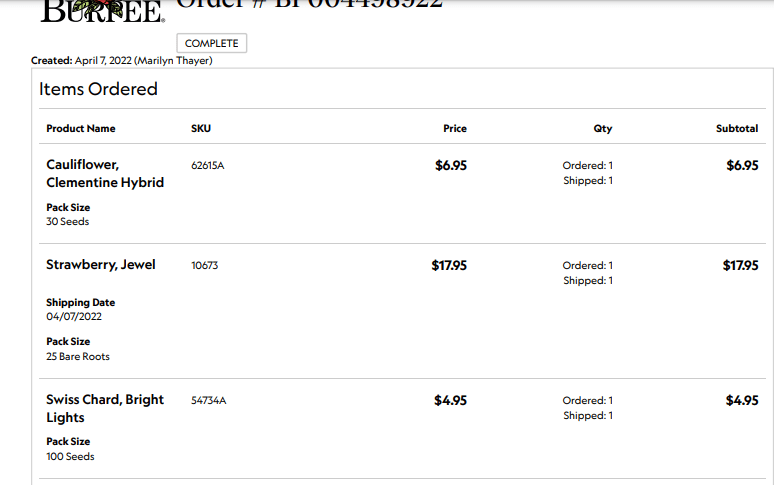Click the Product Name column header
This screenshot has width=774, height=485.
81,128
